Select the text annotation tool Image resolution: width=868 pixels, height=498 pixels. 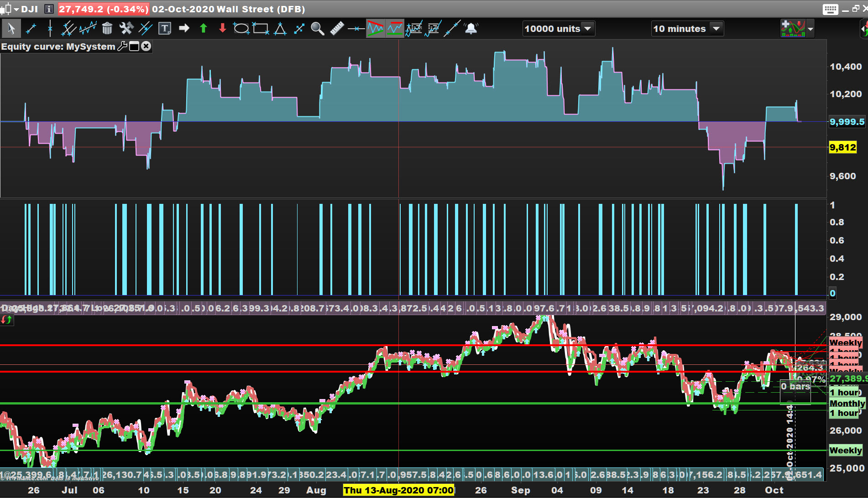tap(164, 29)
